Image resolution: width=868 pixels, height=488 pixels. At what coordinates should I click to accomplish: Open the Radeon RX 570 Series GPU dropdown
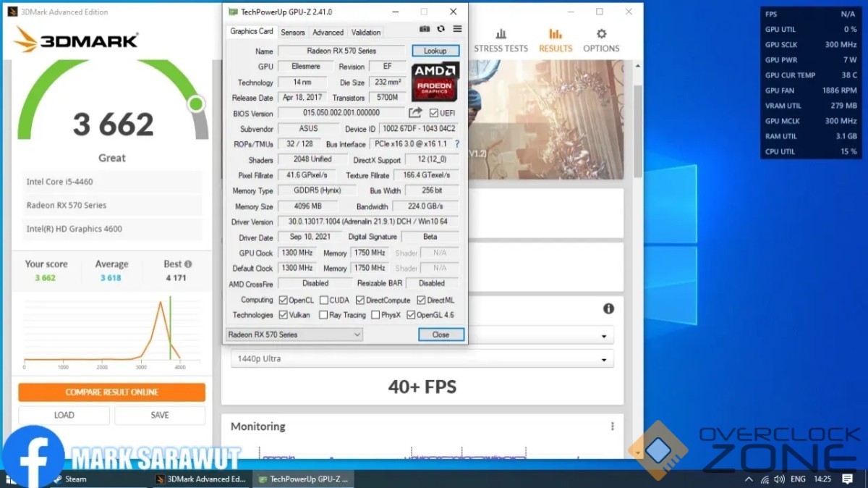(x=294, y=335)
